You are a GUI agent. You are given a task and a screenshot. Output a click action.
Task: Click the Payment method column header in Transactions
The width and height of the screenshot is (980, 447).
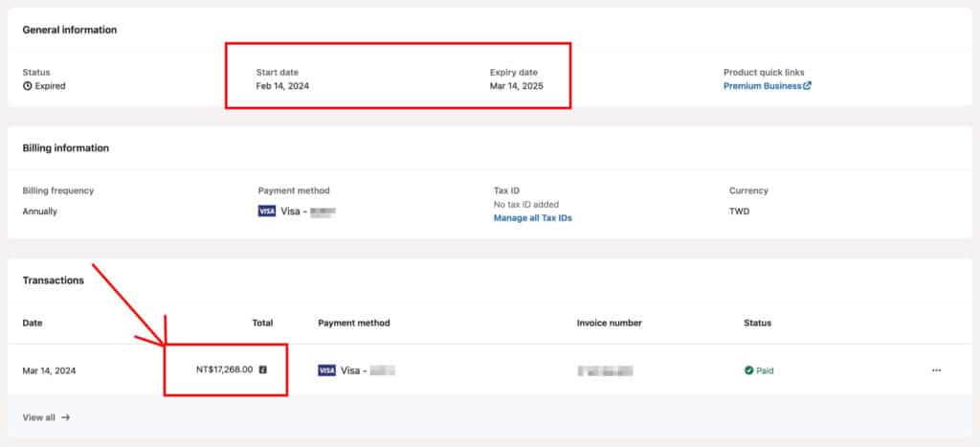[354, 324]
